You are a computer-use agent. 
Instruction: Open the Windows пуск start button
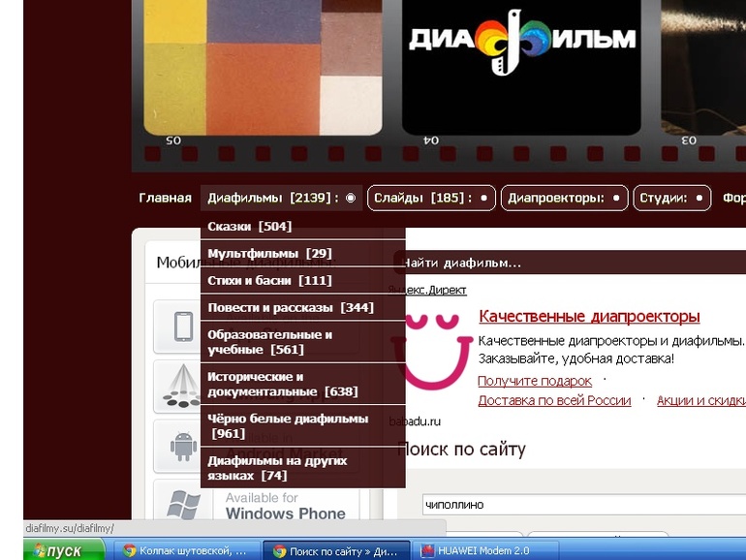pos(63,550)
